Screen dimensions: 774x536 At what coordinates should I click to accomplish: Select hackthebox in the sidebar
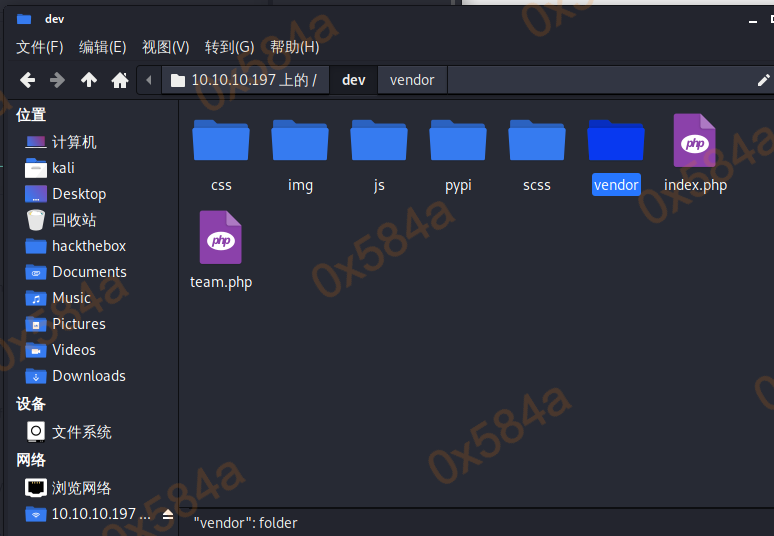[88, 246]
